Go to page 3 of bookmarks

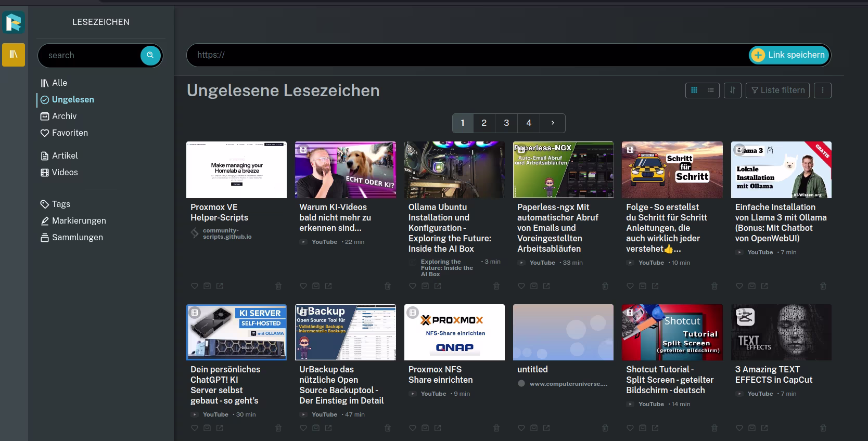[x=506, y=123]
